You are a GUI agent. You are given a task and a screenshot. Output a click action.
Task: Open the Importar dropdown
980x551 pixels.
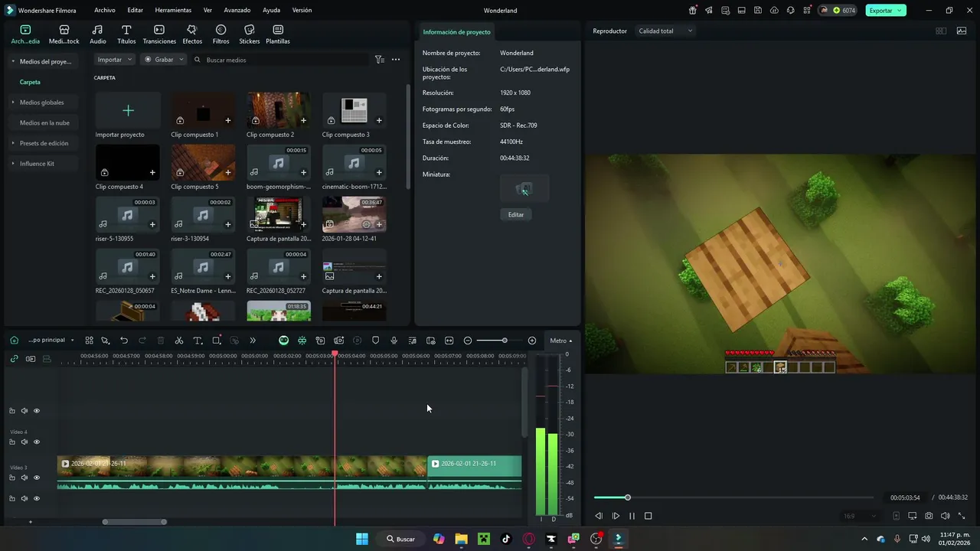pyautogui.click(x=115, y=59)
